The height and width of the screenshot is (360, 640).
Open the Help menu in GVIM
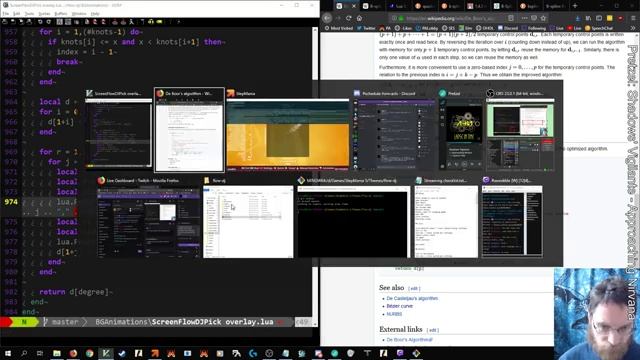click(95, 13)
